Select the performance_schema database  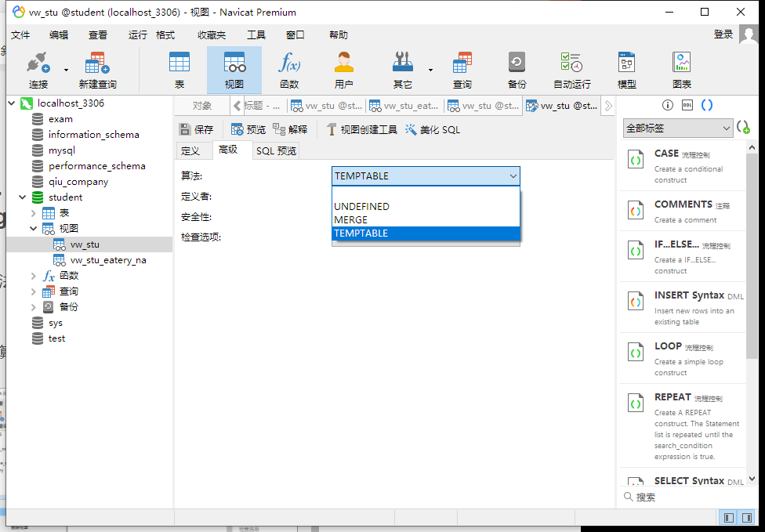click(96, 166)
